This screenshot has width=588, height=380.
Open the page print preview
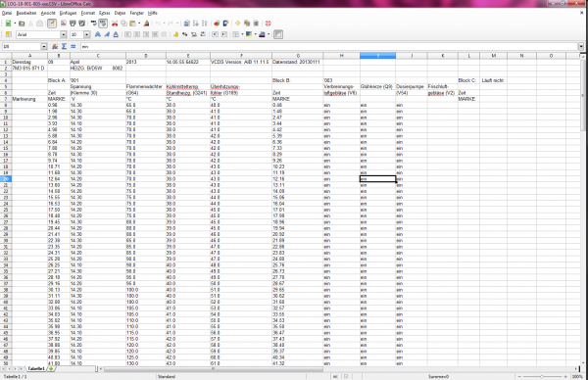click(x=81, y=24)
